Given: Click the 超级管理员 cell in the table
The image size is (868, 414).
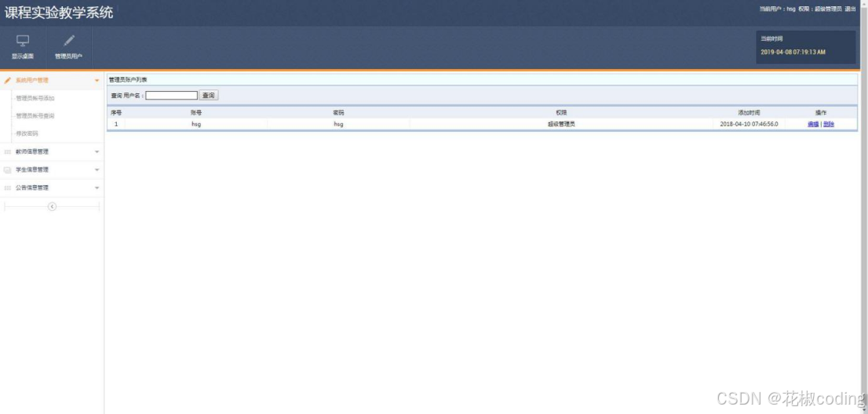Looking at the screenshot, I should 561,125.
